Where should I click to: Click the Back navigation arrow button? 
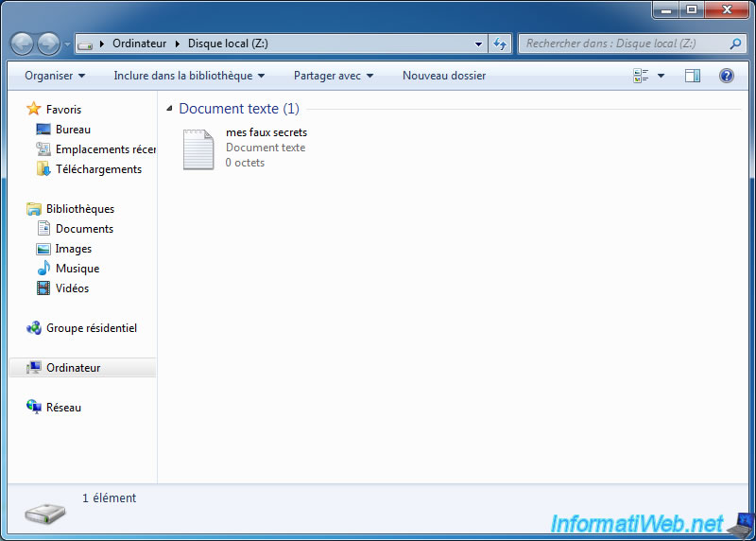(x=22, y=44)
